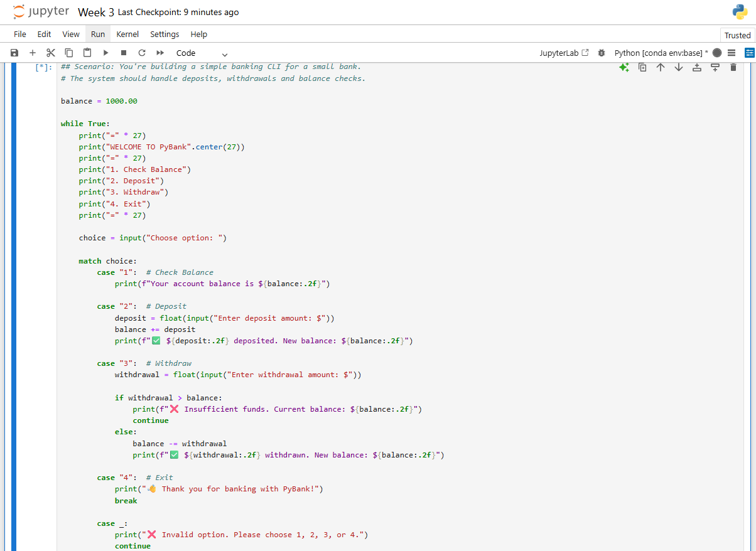The height and width of the screenshot is (551, 756).
Task: Restart kernel and run all cells
Action: click(x=160, y=53)
